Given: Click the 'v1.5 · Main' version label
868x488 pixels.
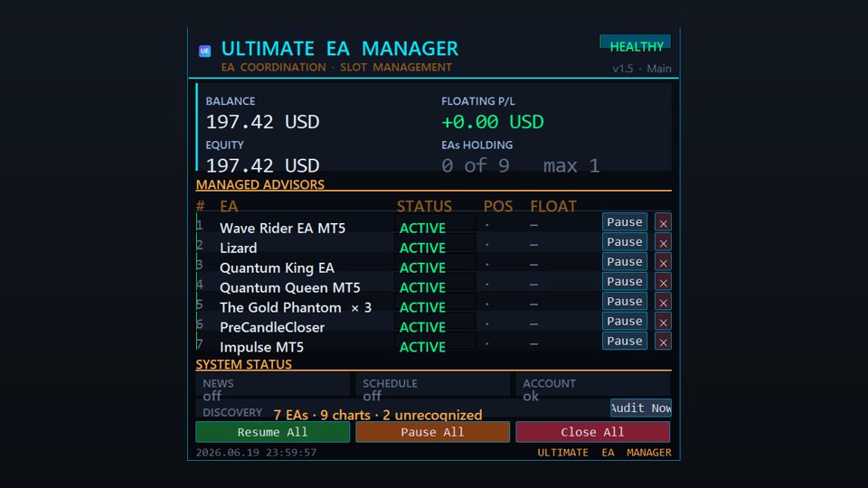Looking at the screenshot, I should pos(642,69).
